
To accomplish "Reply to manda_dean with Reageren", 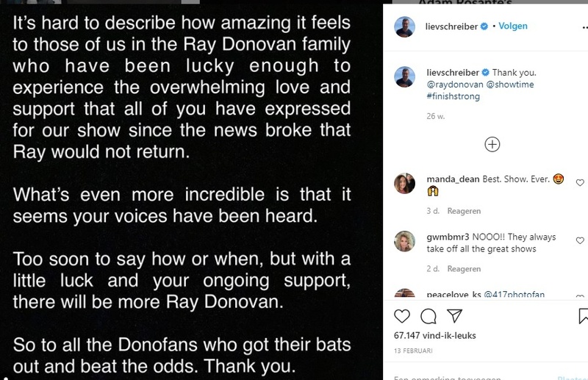I will tap(464, 212).
